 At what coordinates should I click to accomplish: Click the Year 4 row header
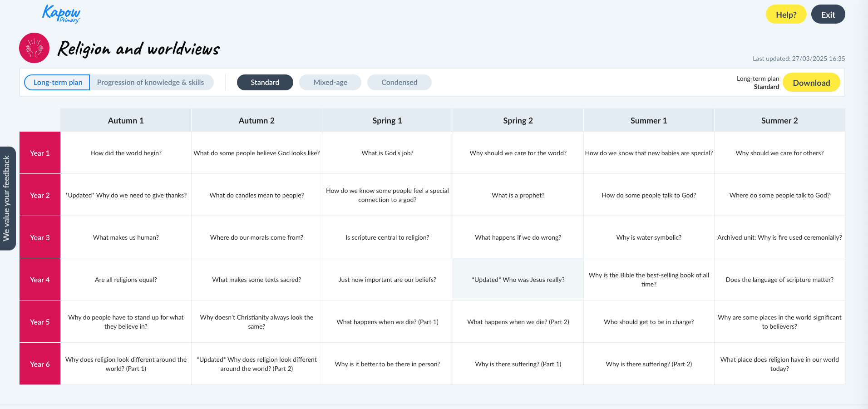[40, 280]
